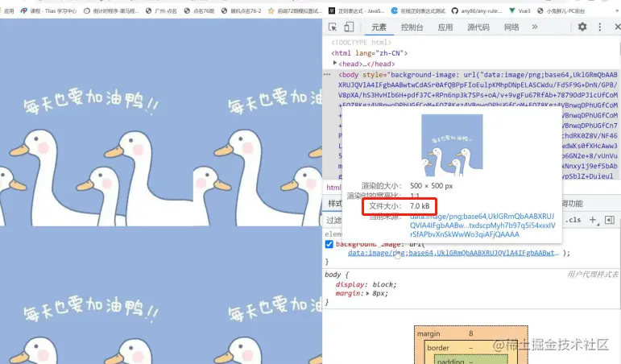Add a new style rule with the plus icon
621x364 pixels.
(593, 220)
